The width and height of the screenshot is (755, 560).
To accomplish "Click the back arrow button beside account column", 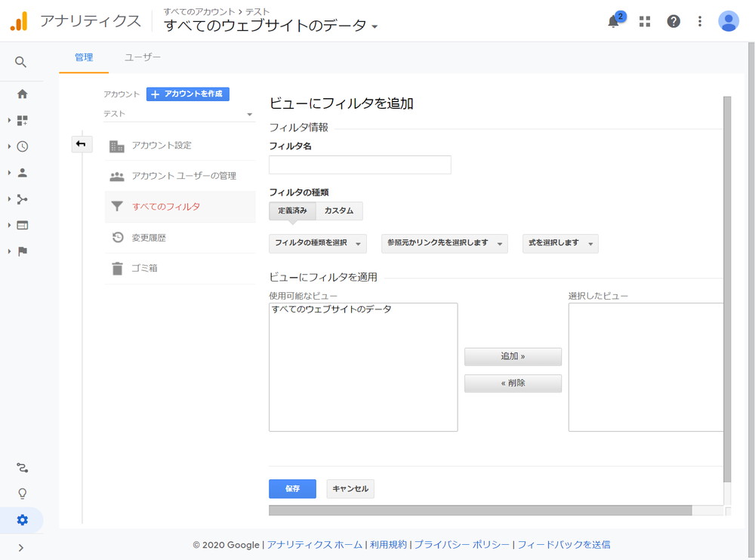I will pyautogui.click(x=82, y=144).
